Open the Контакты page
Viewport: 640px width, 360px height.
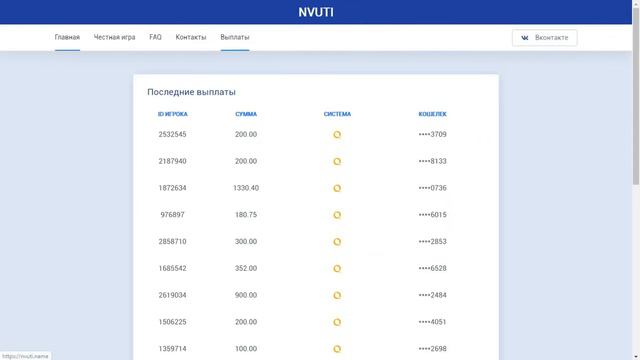(191, 37)
